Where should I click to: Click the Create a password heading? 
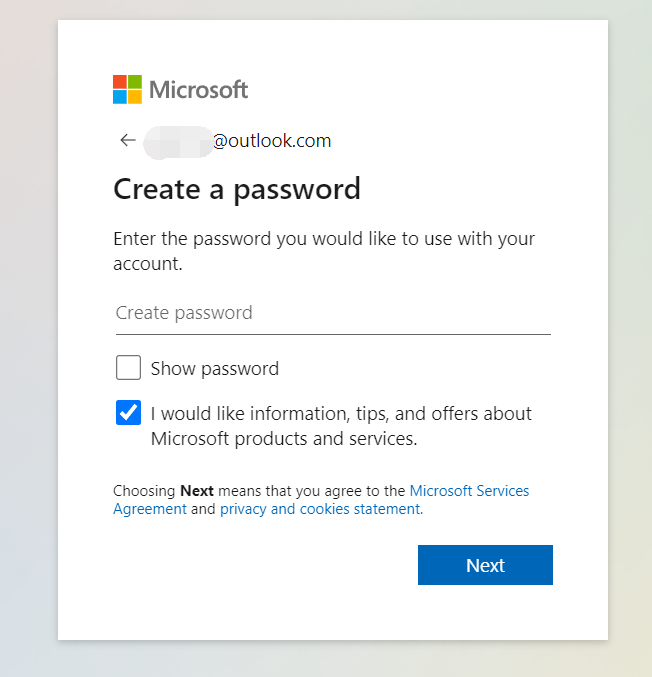pos(237,190)
